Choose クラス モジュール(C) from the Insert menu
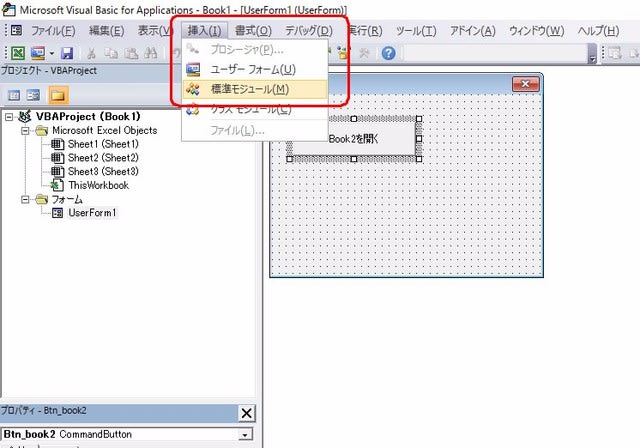 point(255,109)
